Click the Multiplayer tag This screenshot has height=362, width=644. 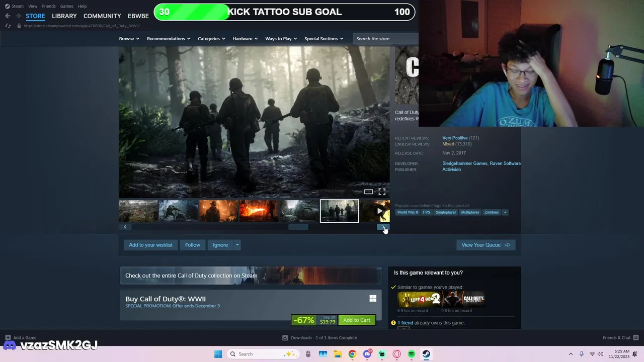470,212
